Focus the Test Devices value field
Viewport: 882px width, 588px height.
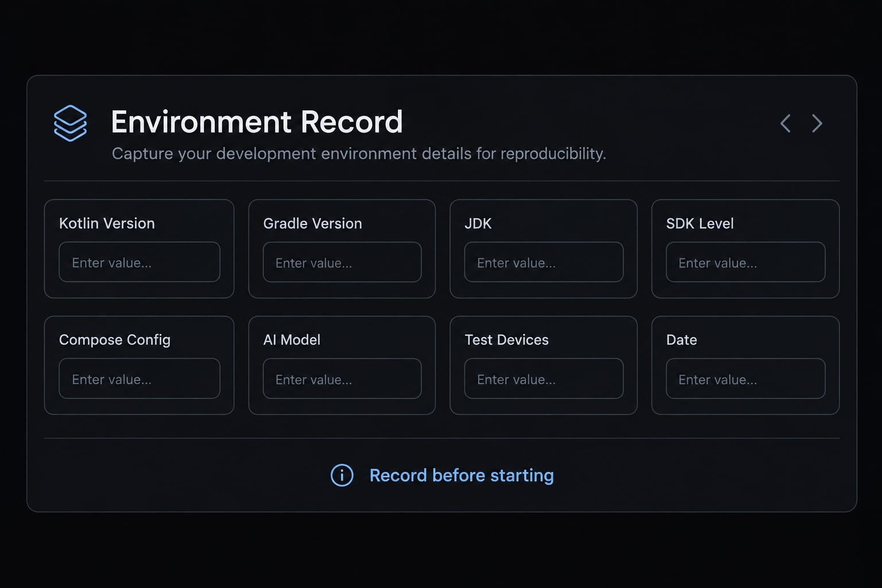click(544, 378)
